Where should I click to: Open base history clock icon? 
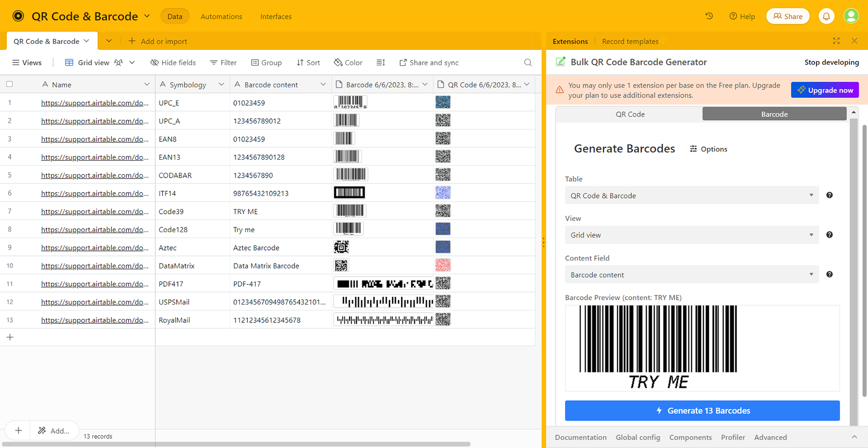coord(709,16)
